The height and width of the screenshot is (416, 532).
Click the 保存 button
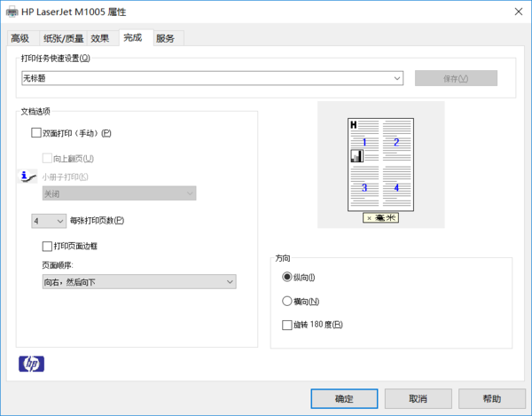456,78
